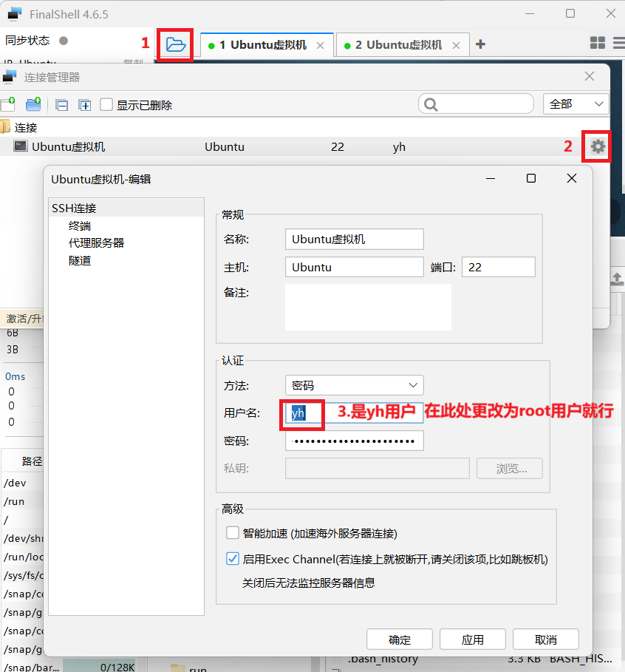
Task: Click the 连接 root folder label
Action: coord(26,128)
